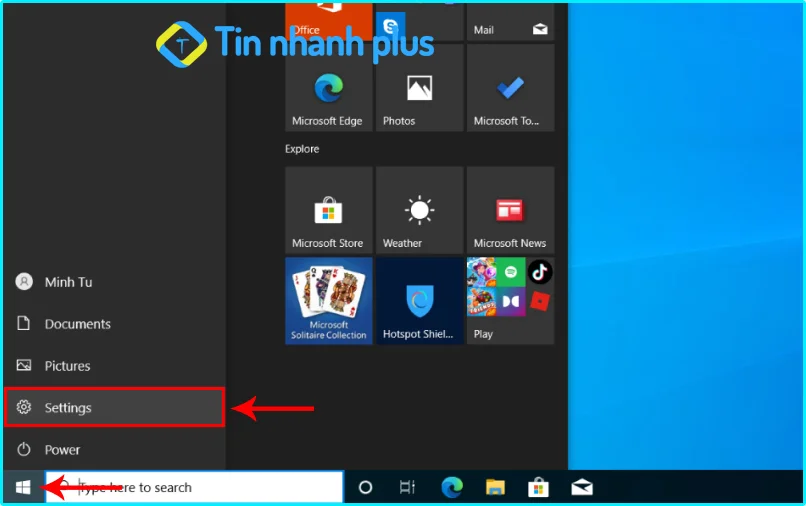Open the Weather tile
806x506 pixels.
419,210
